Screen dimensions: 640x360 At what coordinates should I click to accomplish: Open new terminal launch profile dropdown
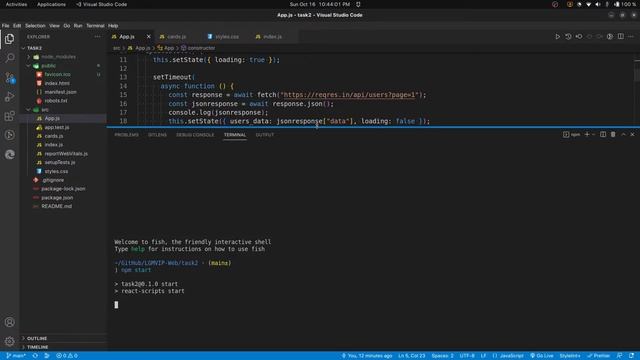click(x=593, y=134)
